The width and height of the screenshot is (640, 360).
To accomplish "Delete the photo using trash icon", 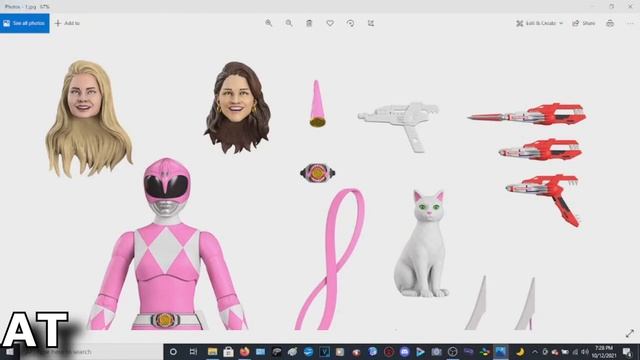I will coord(309,23).
